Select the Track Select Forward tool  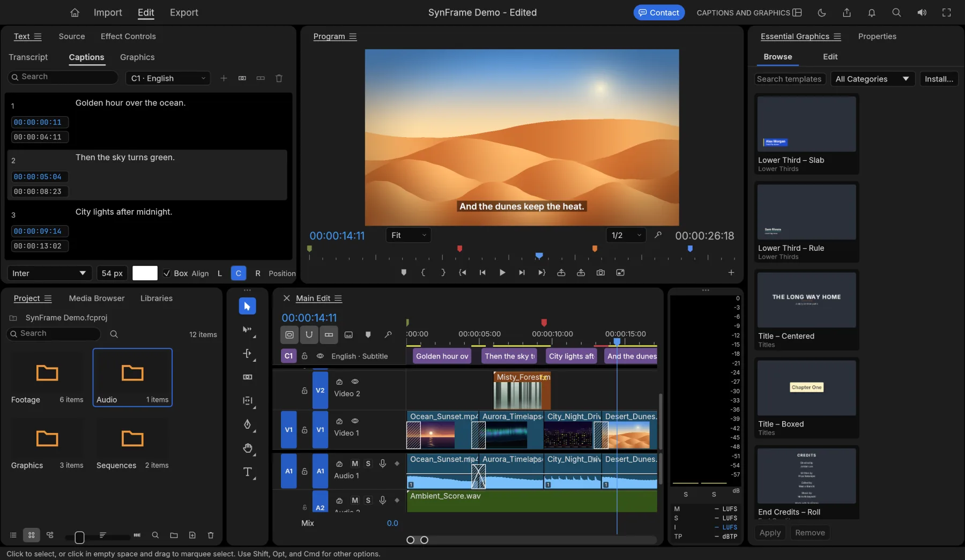[247, 330]
